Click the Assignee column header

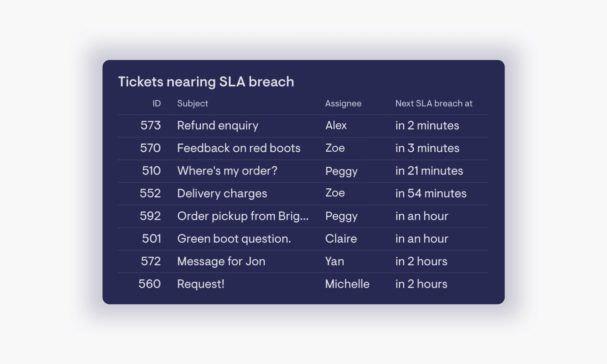343,103
